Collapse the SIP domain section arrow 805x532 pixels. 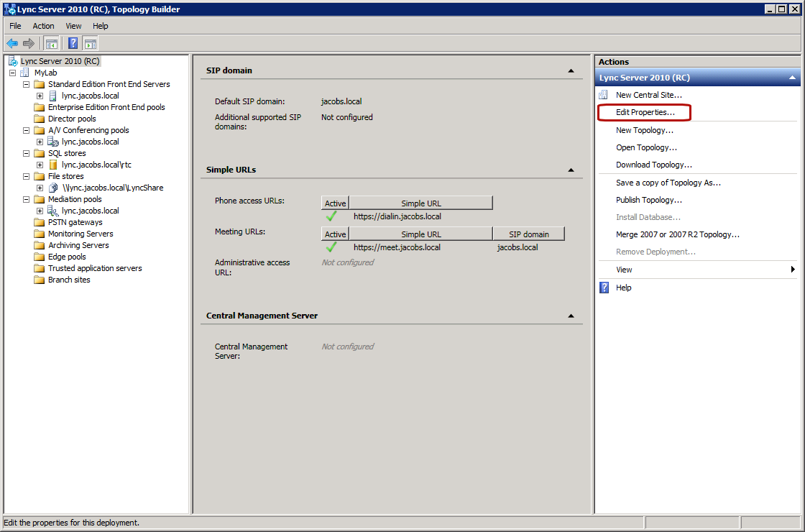tap(571, 71)
